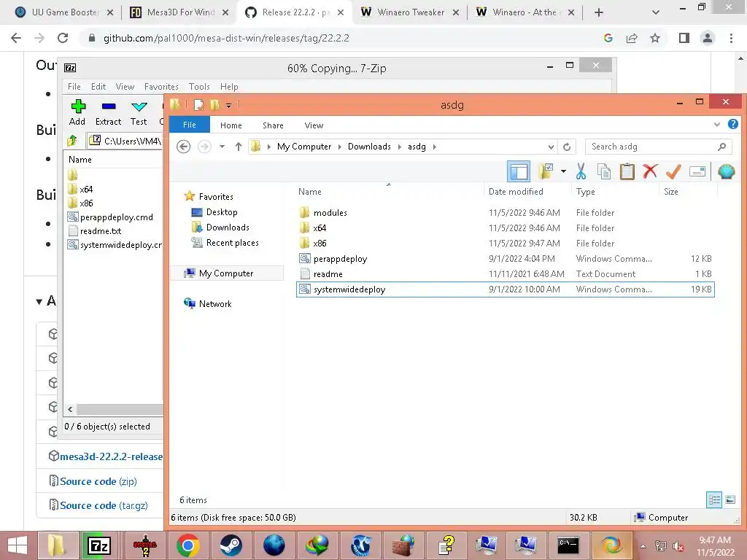Click the Source code (zip) link

coord(98,481)
